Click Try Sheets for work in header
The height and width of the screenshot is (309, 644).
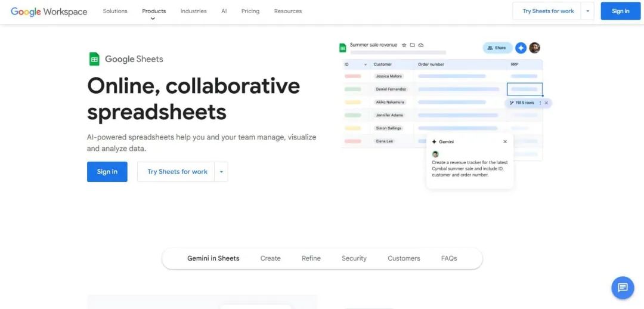pyautogui.click(x=548, y=11)
